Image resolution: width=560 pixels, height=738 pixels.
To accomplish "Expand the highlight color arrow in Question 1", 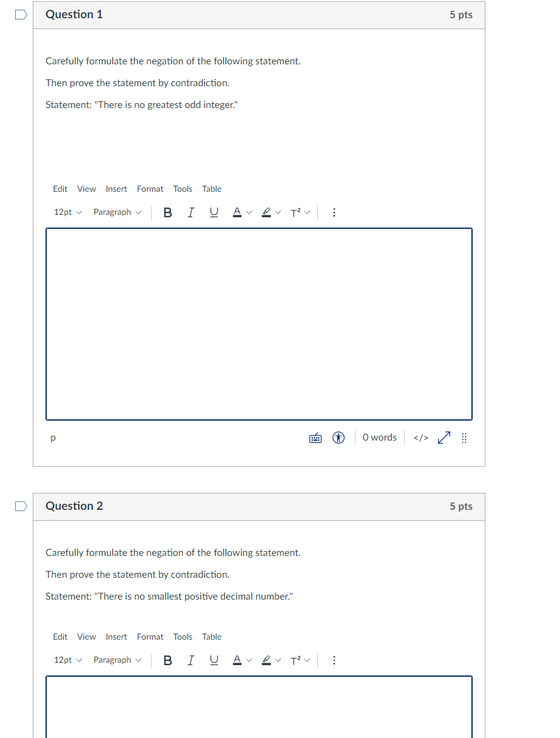I will pyautogui.click(x=278, y=212).
